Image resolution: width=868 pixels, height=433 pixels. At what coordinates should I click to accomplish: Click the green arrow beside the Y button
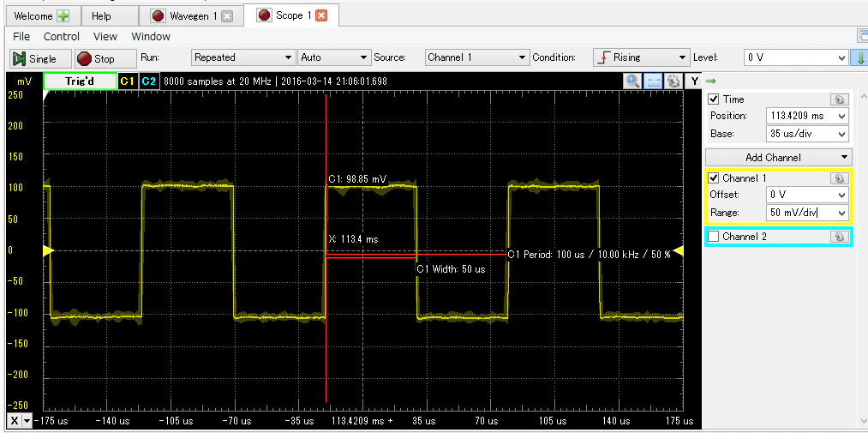click(x=711, y=81)
